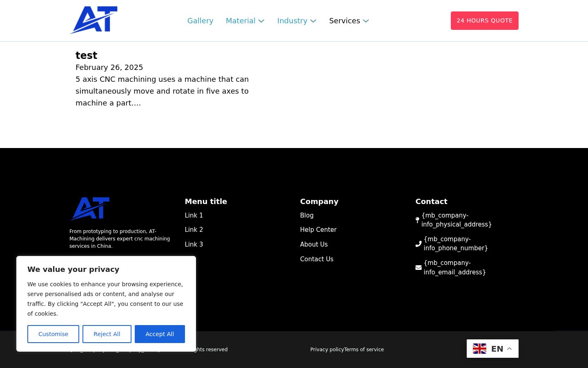Image resolution: width=588 pixels, height=368 pixels.
Task: Follow footer Link 1
Action: tap(194, 215)
